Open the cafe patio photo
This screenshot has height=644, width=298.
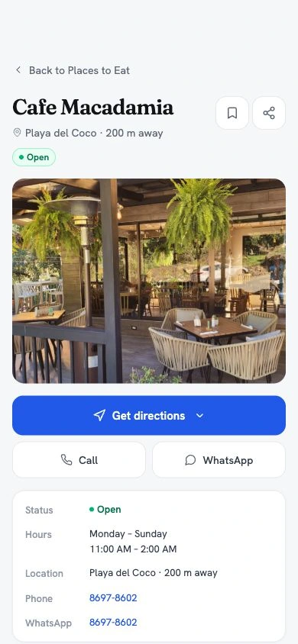149,281
